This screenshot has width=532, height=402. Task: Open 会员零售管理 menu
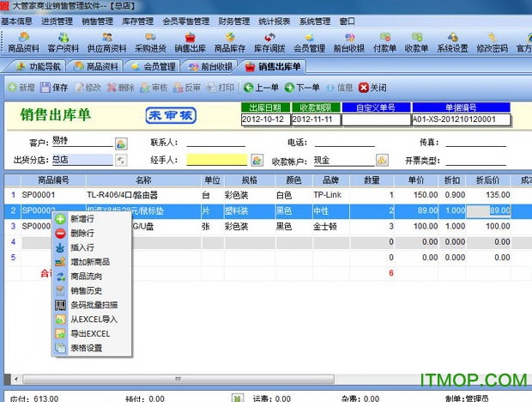[186, 21]
